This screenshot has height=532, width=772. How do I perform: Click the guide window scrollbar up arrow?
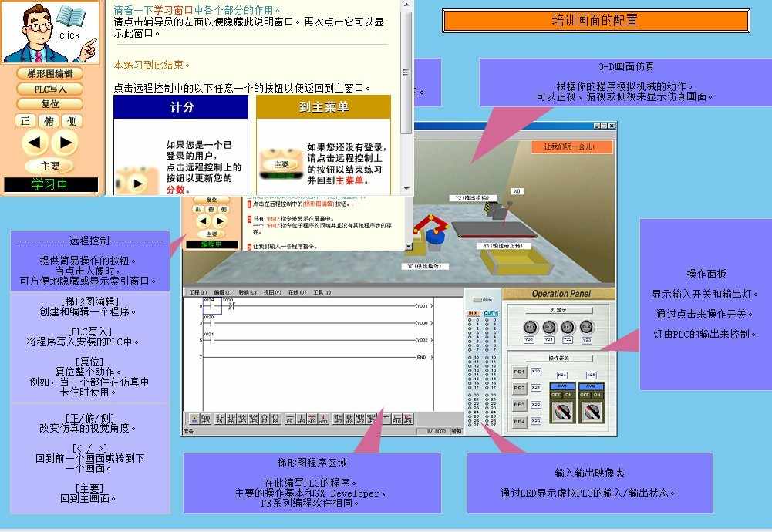(x=406, y=5)
